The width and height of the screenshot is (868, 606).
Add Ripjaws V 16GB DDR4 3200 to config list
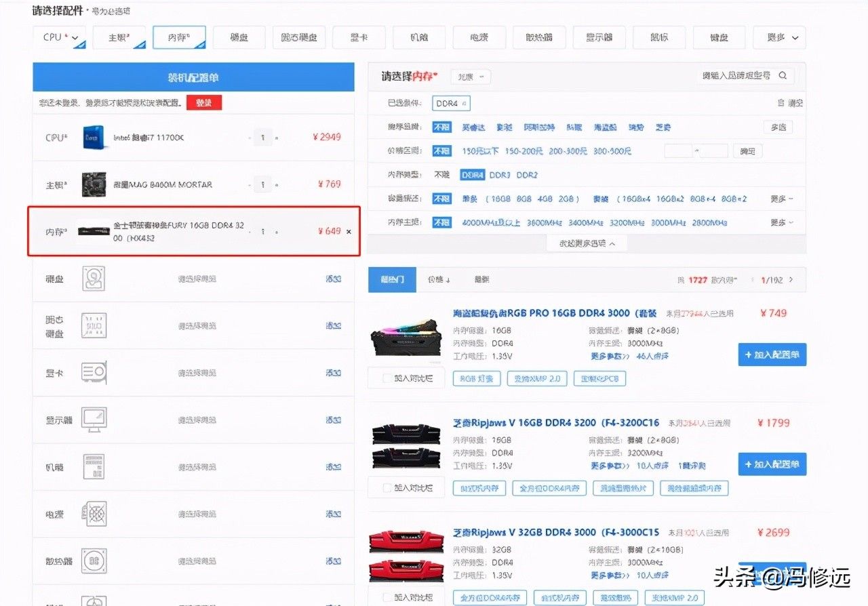tap(772, 464)
